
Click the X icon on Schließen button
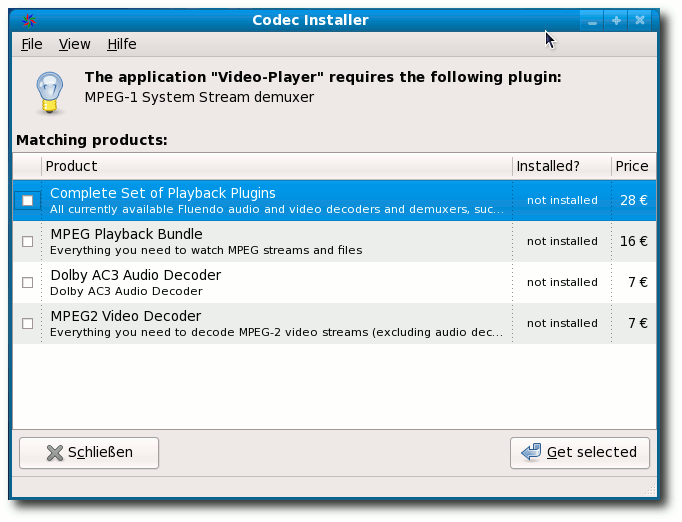(x=55, y=453)
